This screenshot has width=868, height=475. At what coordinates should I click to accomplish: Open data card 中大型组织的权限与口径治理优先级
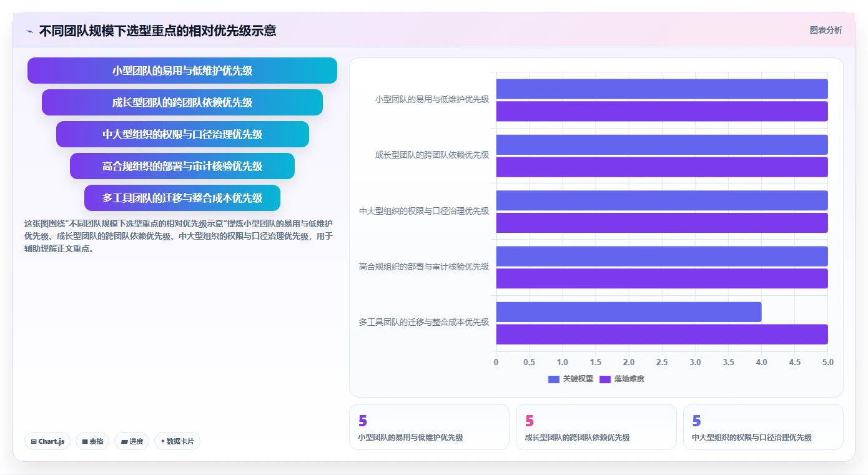(x=763, y=427)
